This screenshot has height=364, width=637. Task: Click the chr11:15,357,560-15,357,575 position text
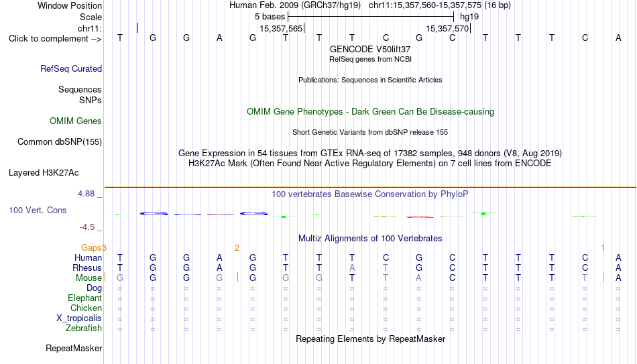440,5
